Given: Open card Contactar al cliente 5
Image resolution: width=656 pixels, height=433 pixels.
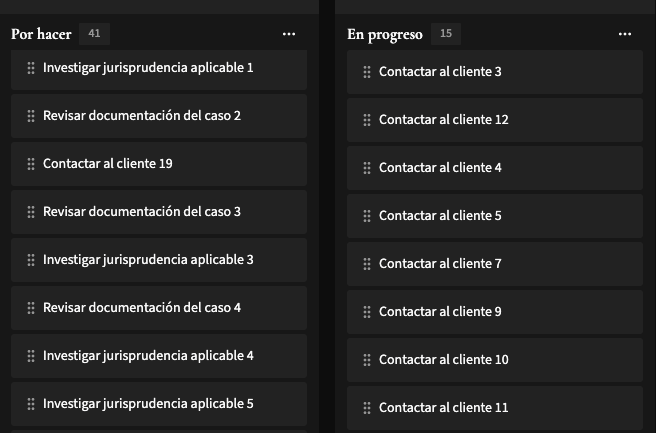Looking at the screenshot, I should pos(440,216).
